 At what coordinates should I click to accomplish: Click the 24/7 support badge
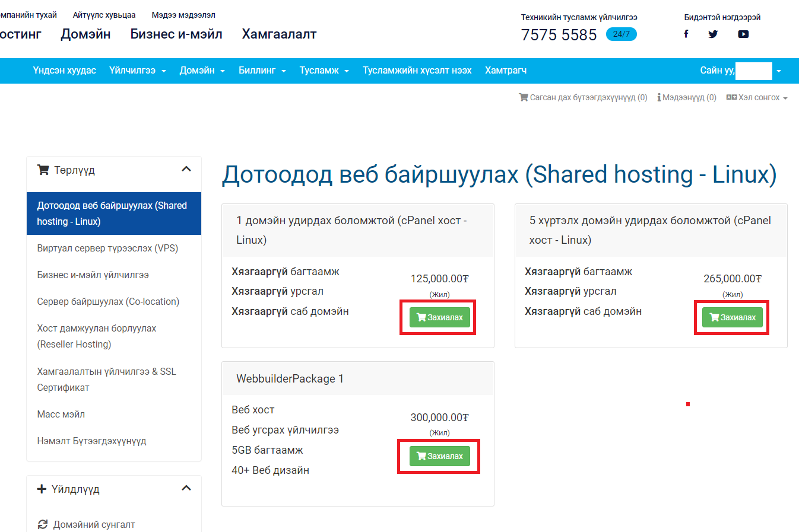point(621,34)
